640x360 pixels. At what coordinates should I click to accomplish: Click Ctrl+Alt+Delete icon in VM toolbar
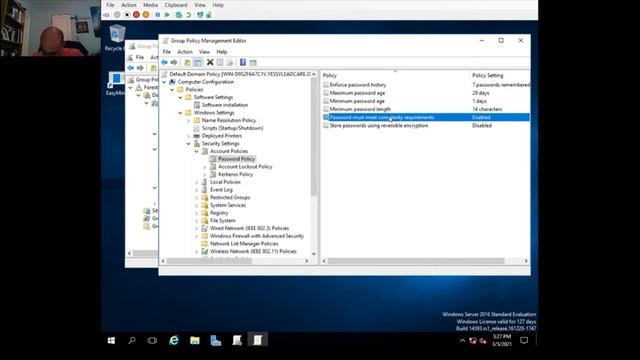tap(107, 15)
